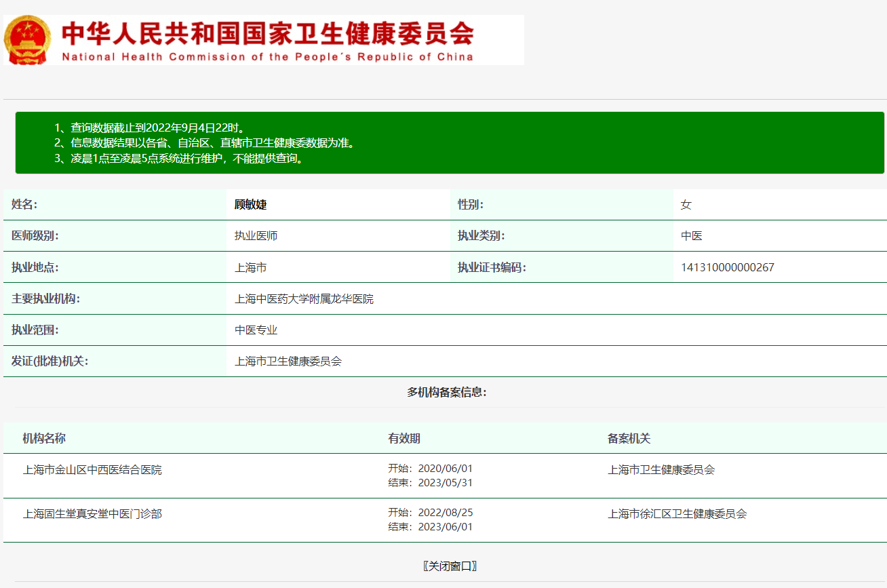Select 上海中医药大学附属龙华医院 text

pos(304,298)
